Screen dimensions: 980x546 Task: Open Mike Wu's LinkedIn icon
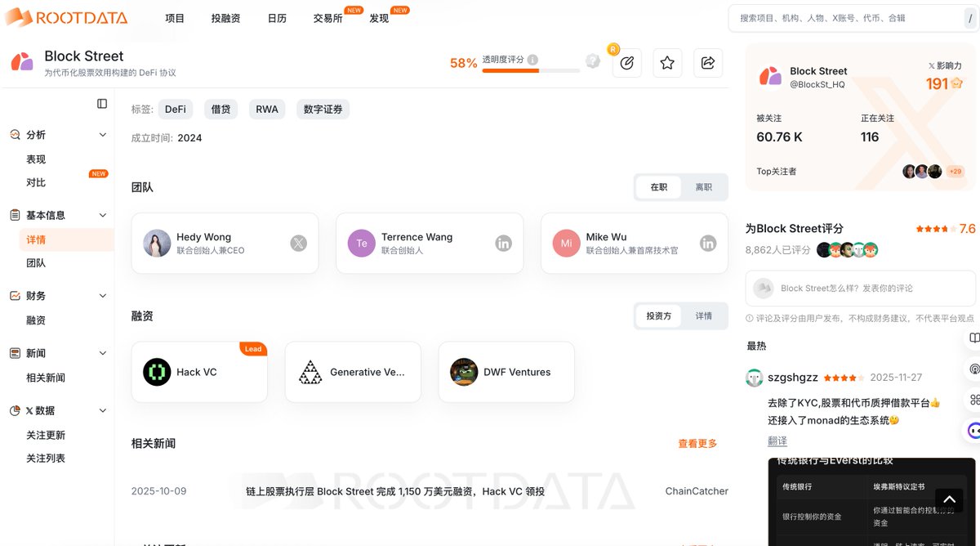[708, 243]
